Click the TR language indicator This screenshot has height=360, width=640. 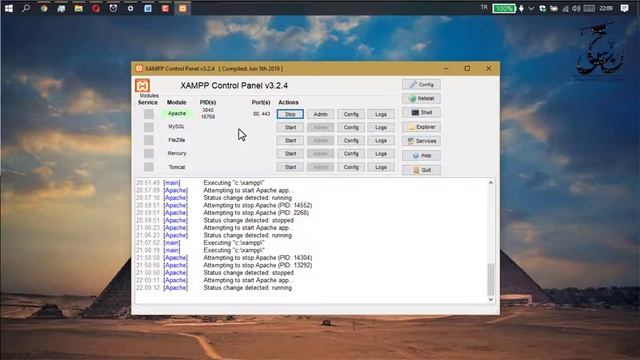coord(484,8)
